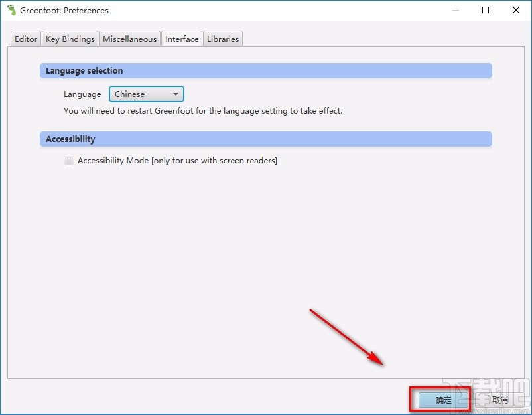
Task: Click the Greenfoot footprint icon in title bar
Action: [11, 10]
